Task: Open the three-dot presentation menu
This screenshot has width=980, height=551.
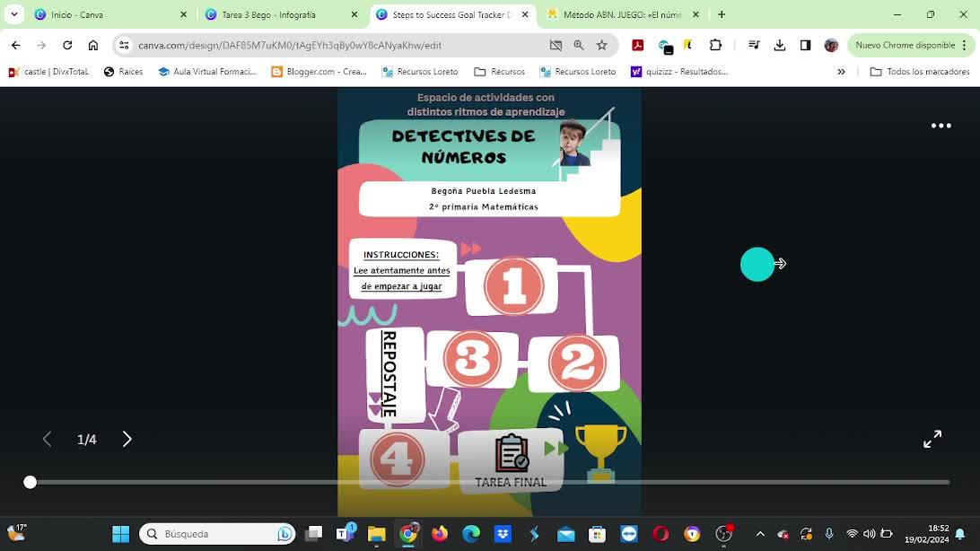Action: tap(941, 126)
